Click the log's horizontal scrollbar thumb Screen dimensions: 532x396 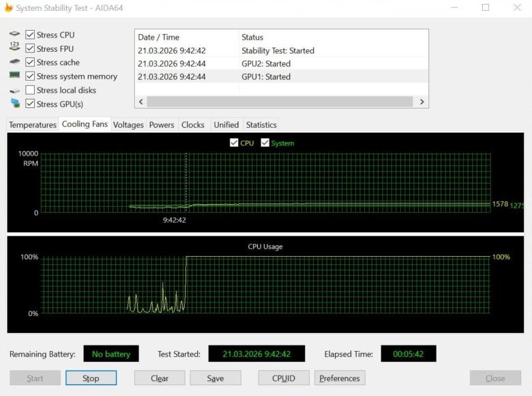click(x=280, y=102)
